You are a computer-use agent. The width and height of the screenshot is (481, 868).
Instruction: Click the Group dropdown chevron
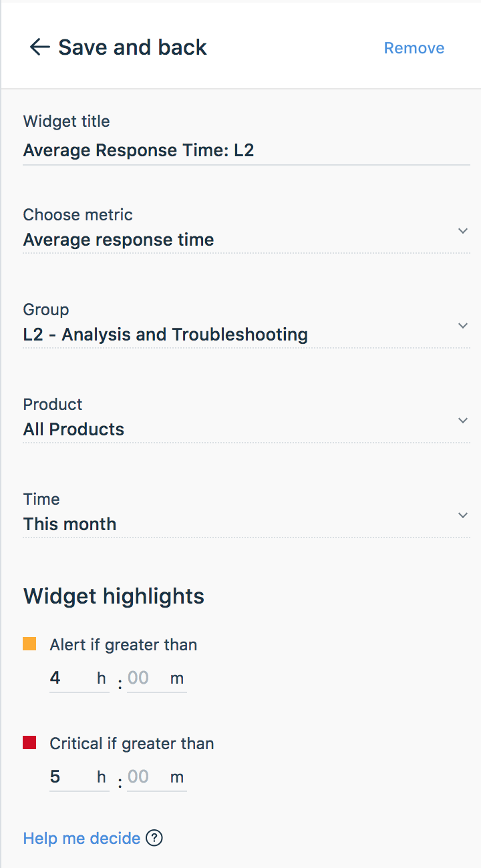click(463, 326)
